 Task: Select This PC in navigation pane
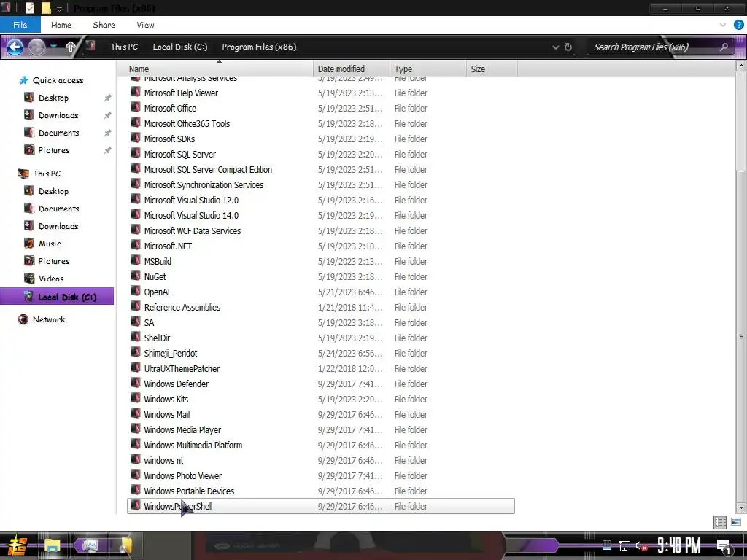coord(47,174)
